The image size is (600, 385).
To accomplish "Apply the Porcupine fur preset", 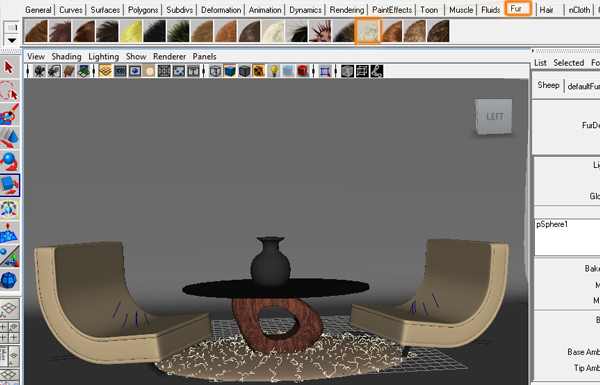I will 297,31.
